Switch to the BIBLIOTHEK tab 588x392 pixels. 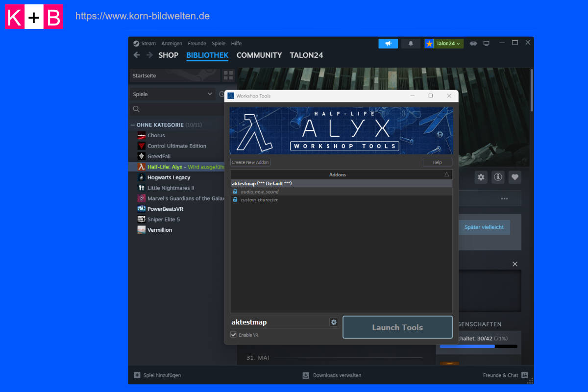click(207, 55)
